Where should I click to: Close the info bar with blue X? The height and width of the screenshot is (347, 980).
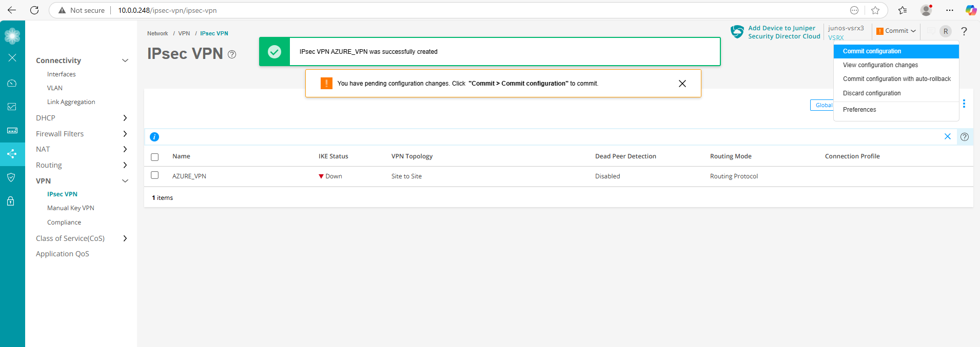(948, 136)
